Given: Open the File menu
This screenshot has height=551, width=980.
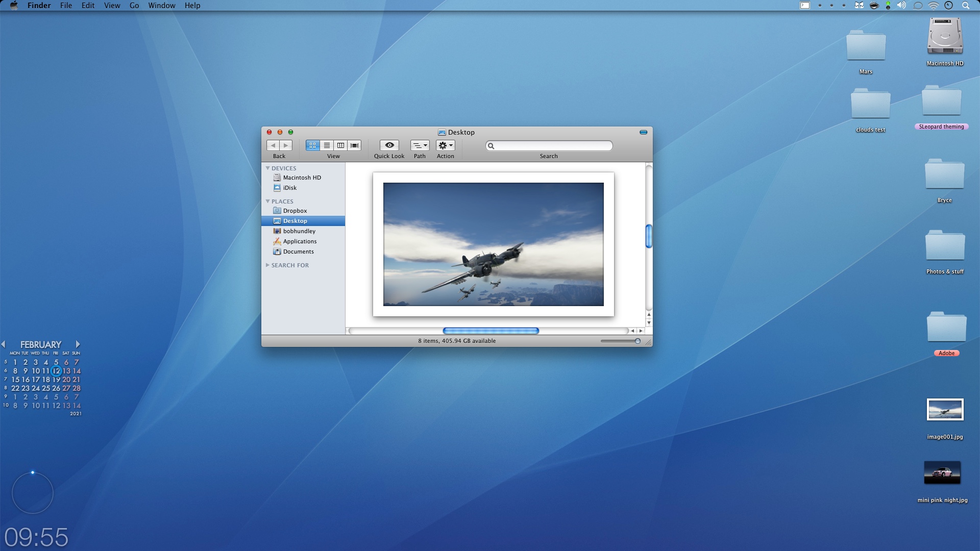Looking at the screenshot, I should coord(66,6).
